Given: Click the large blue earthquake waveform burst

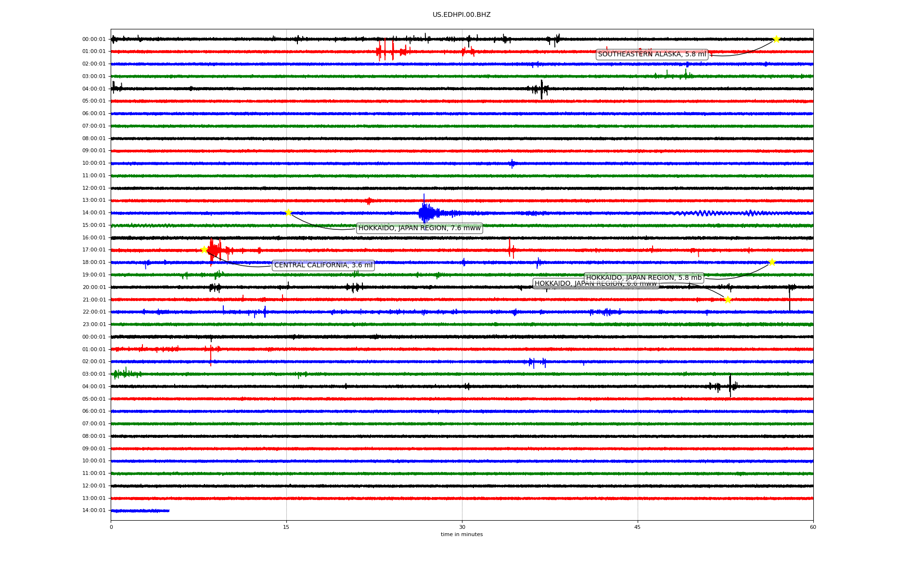Looking at the screenshot, I should pos(426,212).
